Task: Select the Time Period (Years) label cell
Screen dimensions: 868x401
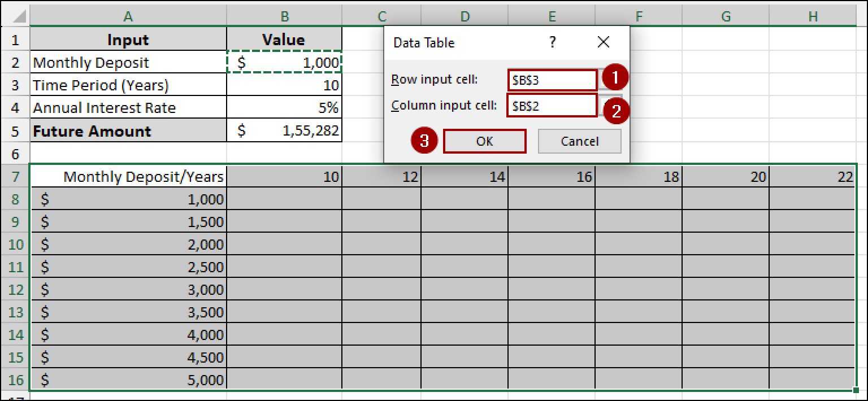Action: tap(128, 85)
